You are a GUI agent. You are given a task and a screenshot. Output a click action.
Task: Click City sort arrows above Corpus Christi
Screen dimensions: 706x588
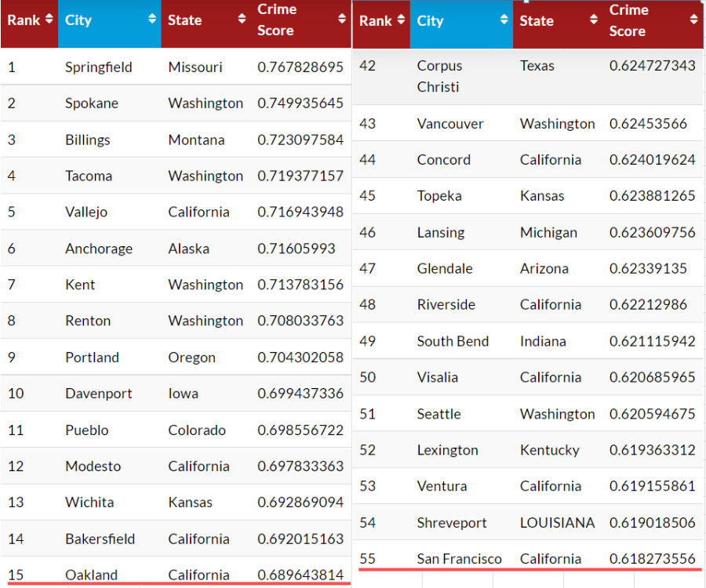504,20
